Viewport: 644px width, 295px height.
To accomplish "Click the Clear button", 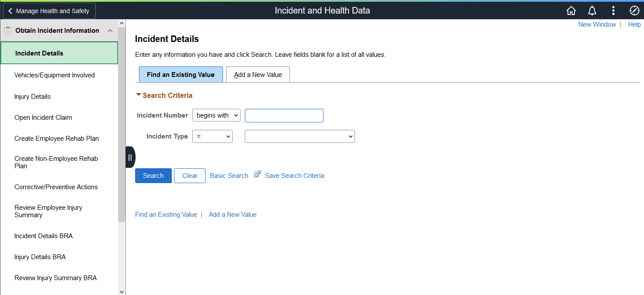I will coord(189,175).
